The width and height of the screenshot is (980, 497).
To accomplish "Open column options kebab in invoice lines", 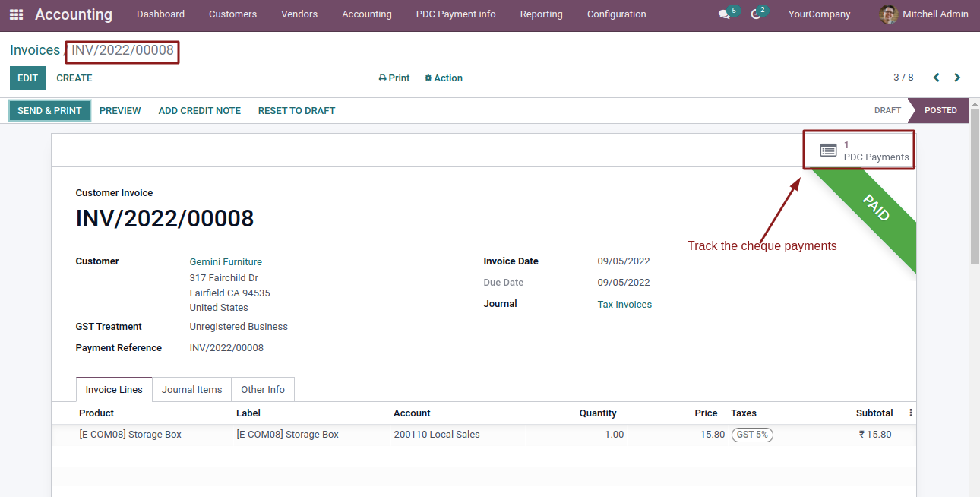I will 911,413.
